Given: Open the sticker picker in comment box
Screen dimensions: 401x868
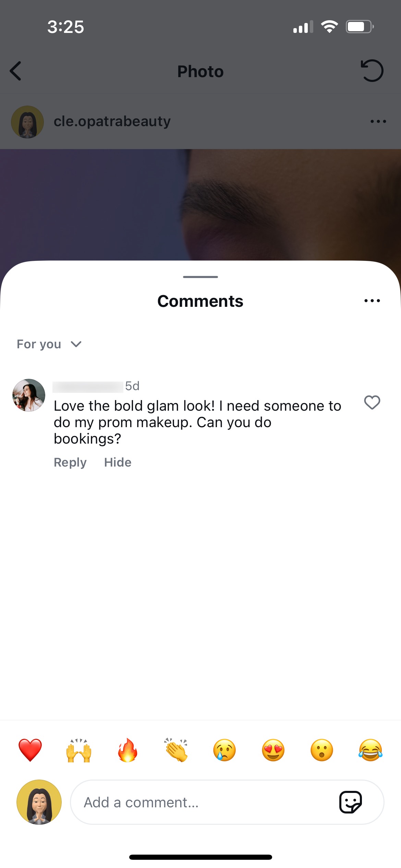Looking at the screenshot, I should (350, 802).
